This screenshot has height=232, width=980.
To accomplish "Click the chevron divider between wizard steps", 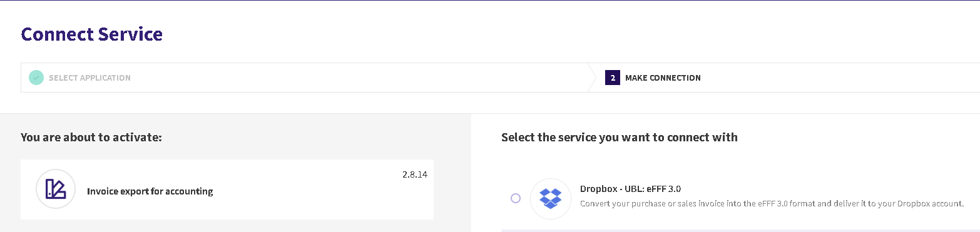I will [592, 78].
